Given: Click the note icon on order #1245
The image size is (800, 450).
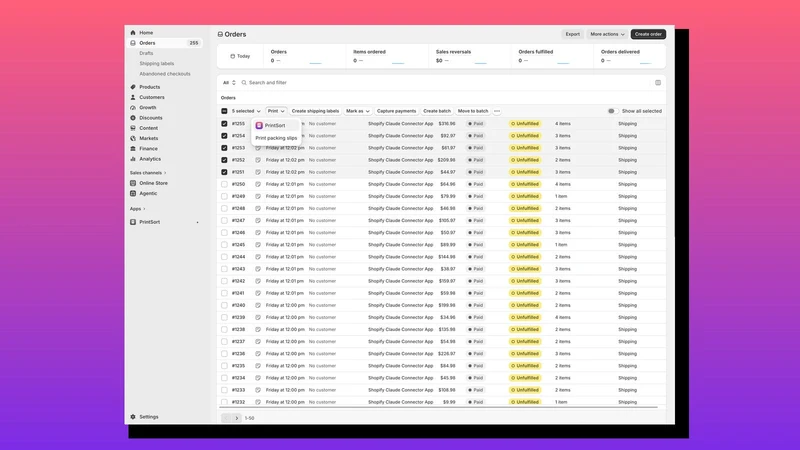Looking at the screenshot, I should (258, 245).
